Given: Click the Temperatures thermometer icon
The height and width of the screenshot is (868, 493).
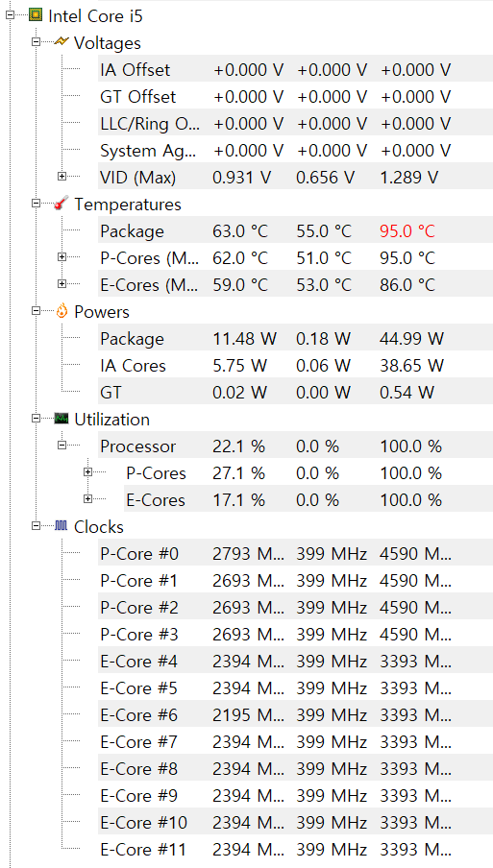Looking at the screenshot, I should (x=62, y=204).
